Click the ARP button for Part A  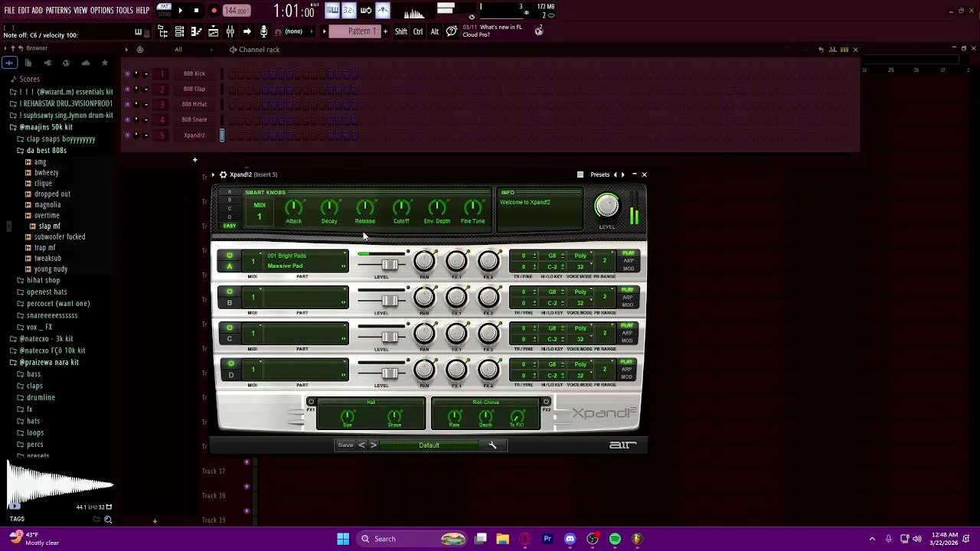coord(628,261)
